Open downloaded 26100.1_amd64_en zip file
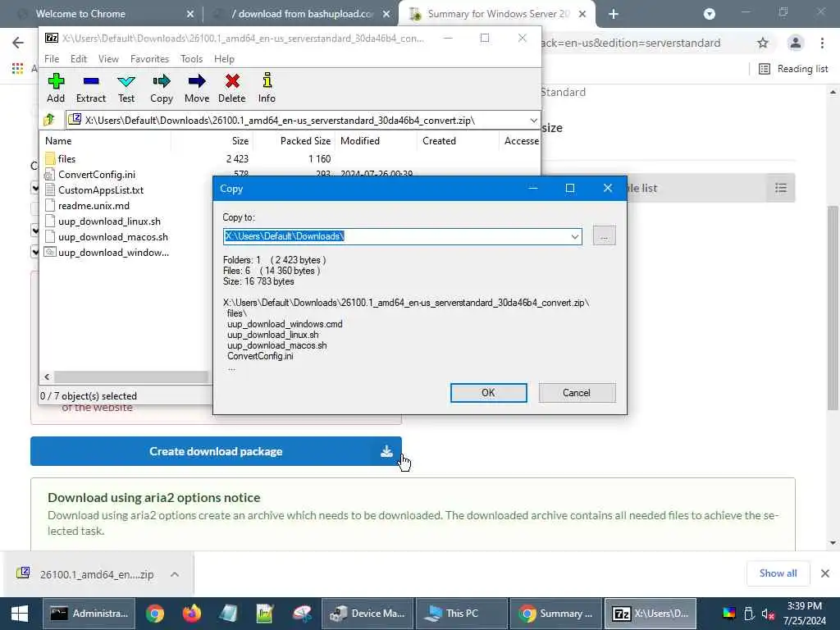Image resolution: width=840 pixels, height=630 pixels. [x=84, y=574]
